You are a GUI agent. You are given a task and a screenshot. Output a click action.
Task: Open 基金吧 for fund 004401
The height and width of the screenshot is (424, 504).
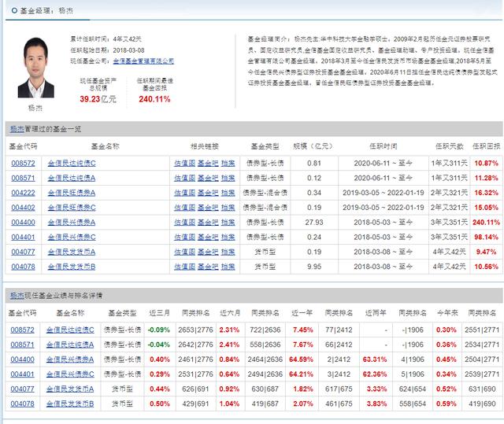pyautogui.click(x=208, y=238)
